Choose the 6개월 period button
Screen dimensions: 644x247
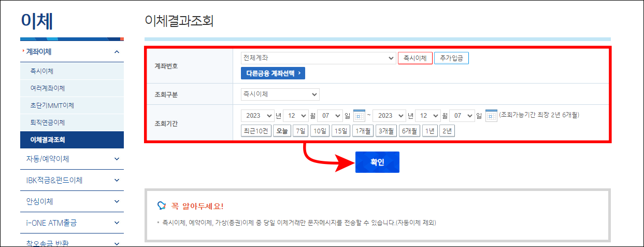click(x=410, y=131)
